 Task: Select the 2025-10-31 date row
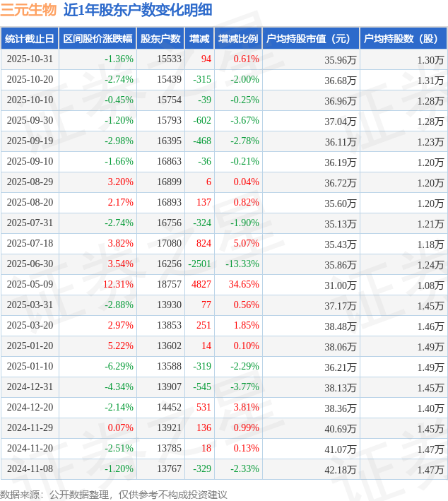(x=29, y=59)
